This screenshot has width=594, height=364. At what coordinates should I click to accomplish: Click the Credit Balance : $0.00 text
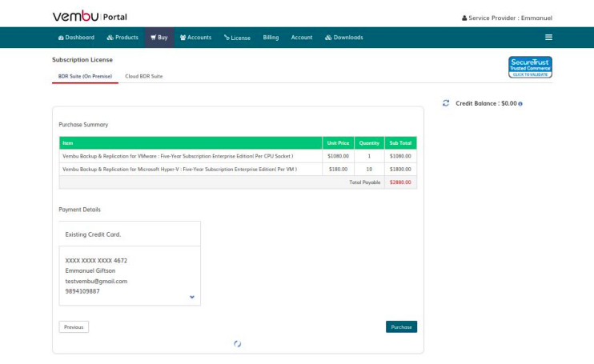click(486, 104)
